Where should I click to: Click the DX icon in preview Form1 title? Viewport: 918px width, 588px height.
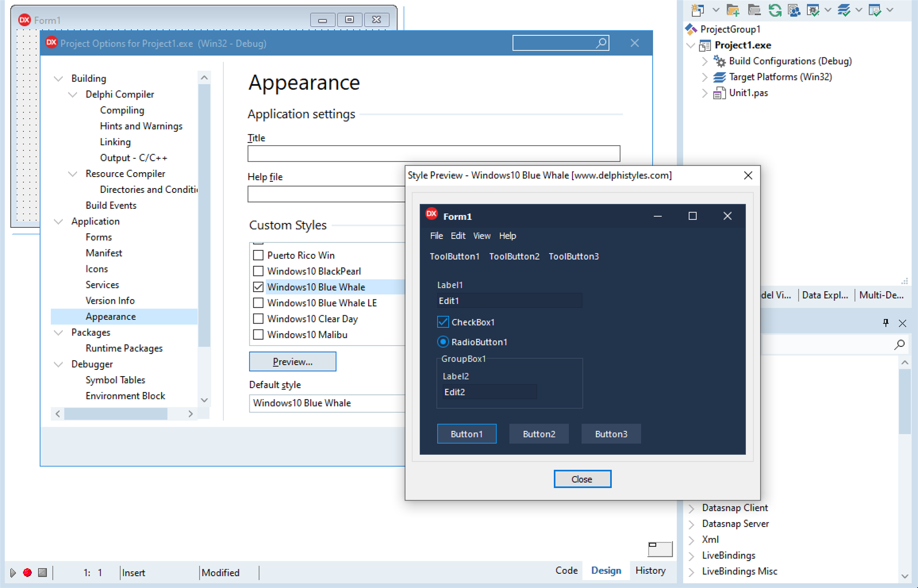[431, 214]
